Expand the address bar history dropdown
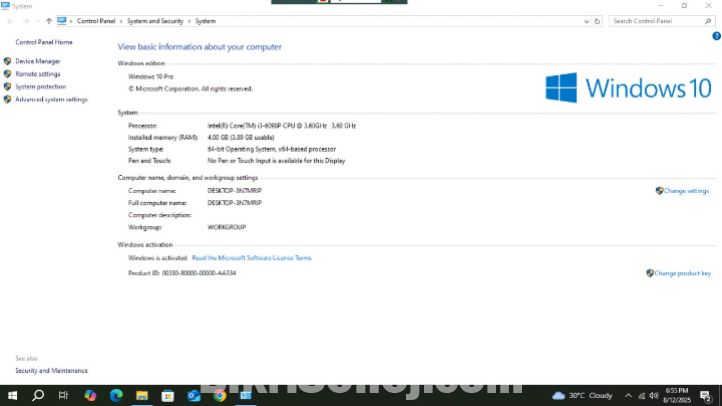Image resolution: width=722 pixels, height=406 pixels. [x=586, y=21]
